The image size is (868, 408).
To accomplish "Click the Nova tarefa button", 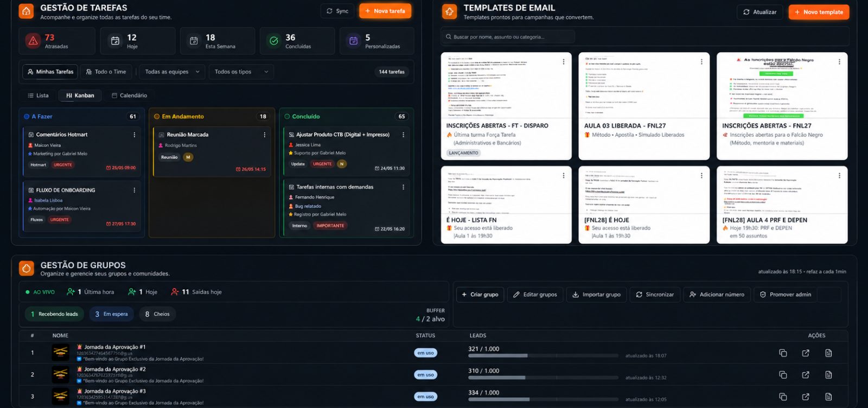I will click(385, 11).
